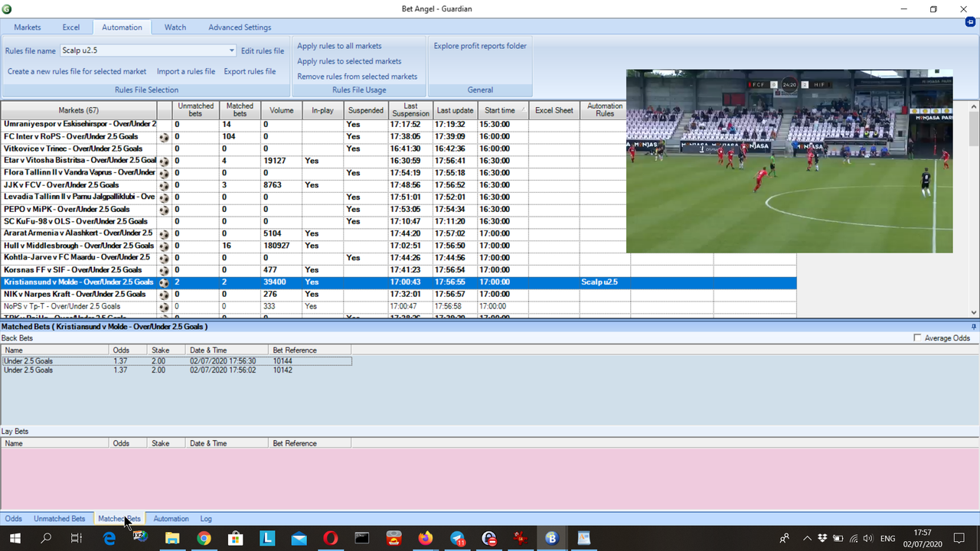Switch to the Unmatched Bets bottom tab

(60, 518)
